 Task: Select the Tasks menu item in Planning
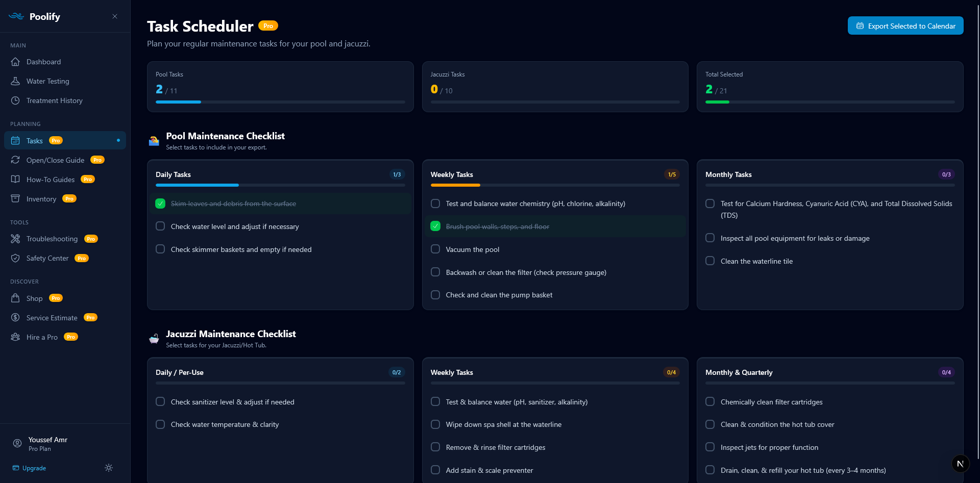(x=35, y=140)
